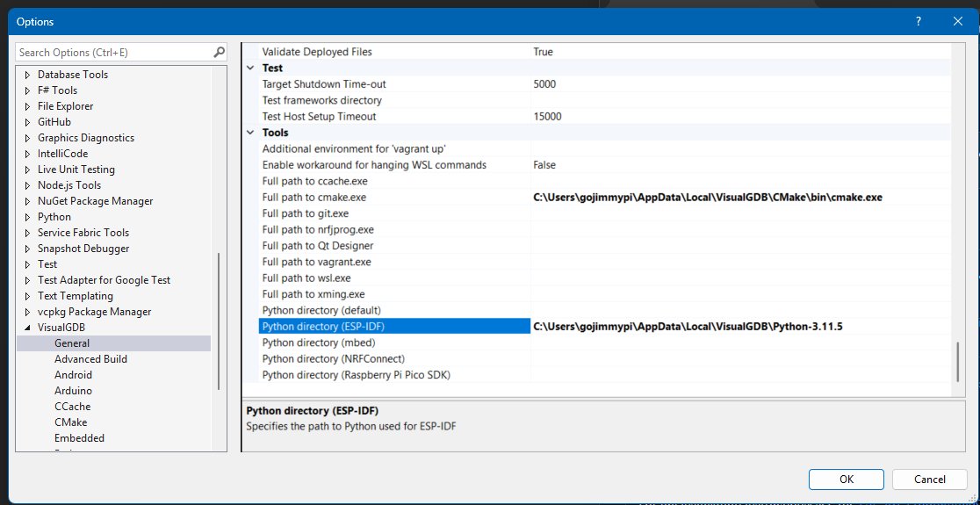Viewport: 980px width, 505px height.
Task: Expand the Snapshot Debugger node
Action: point(27,249)
